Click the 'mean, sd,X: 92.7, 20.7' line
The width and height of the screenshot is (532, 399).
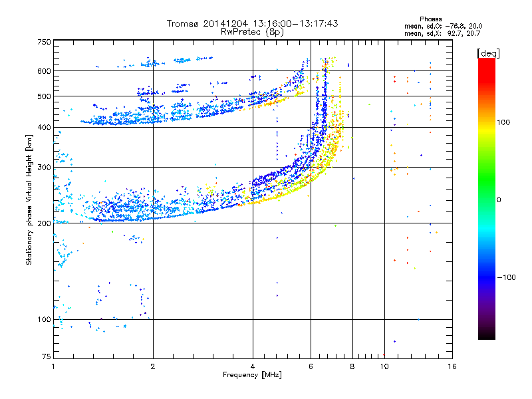click(442, 33)
